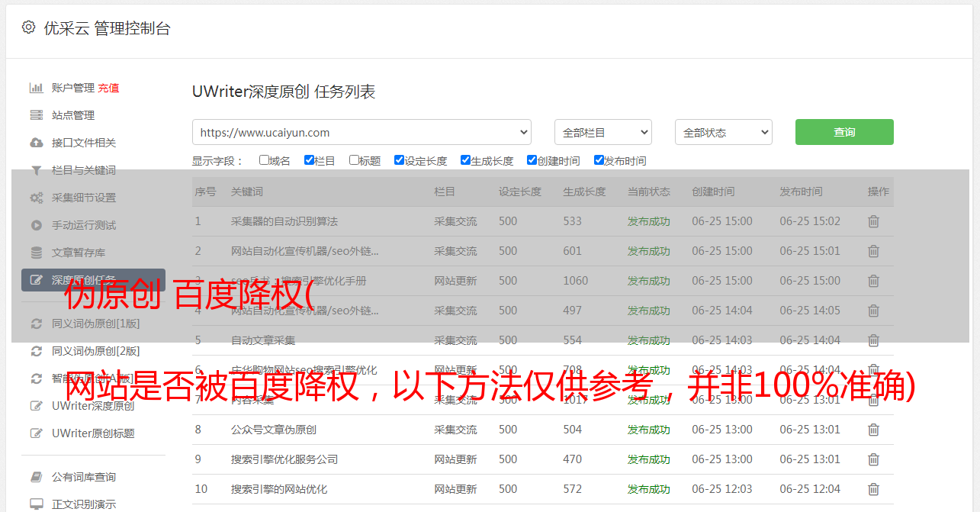
Task: Click the cloud upload icon for 接口文件相关
Action: pos(36,143)
